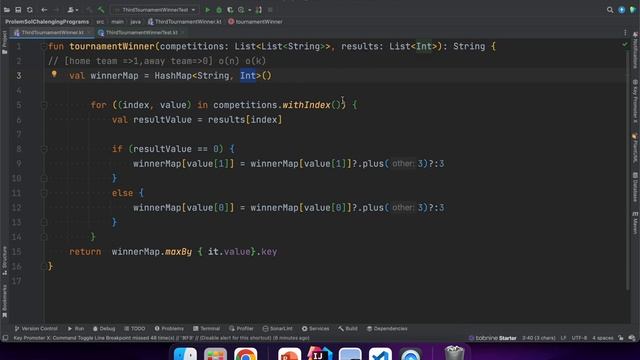Click the Profiler run icon
The image size is (640, 360).
pos(241,10)
